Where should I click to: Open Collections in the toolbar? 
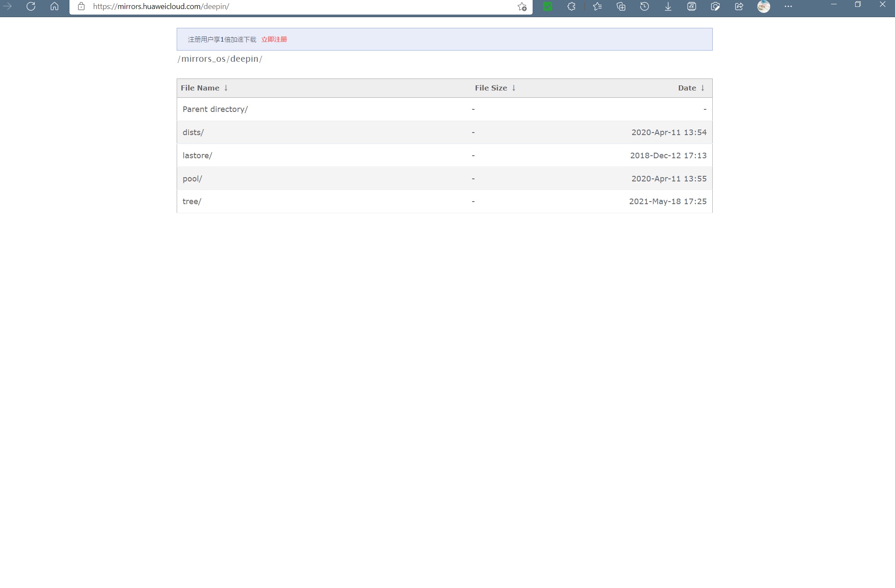pos(621,6)
